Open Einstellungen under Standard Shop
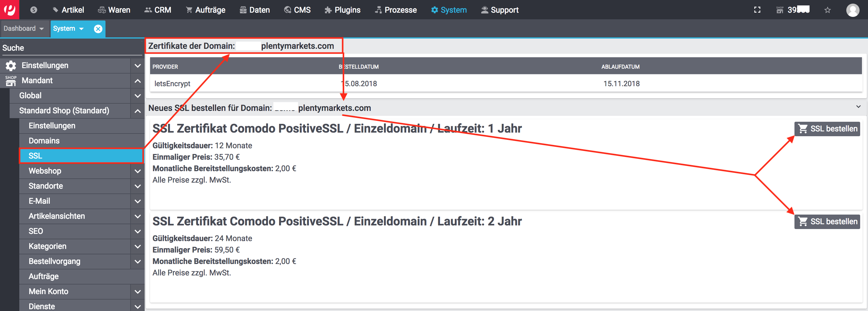Image resolution: width=868 pixels, height=311 pixels. tap(82, 126)
